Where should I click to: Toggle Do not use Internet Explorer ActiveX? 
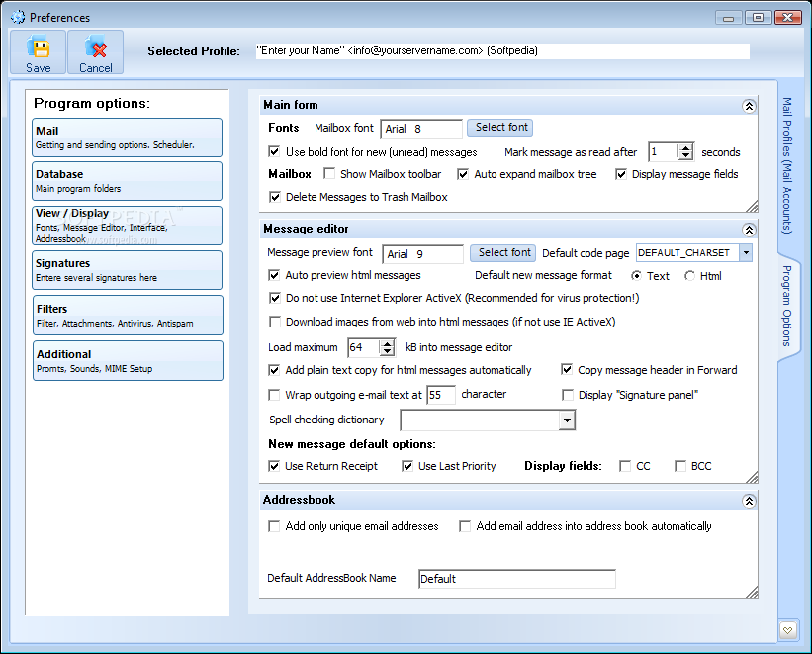coord(275,298)
